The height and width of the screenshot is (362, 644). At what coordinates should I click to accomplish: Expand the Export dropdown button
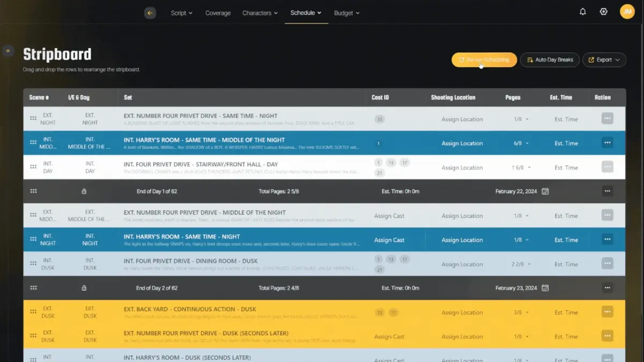click(x=604, y=60)
